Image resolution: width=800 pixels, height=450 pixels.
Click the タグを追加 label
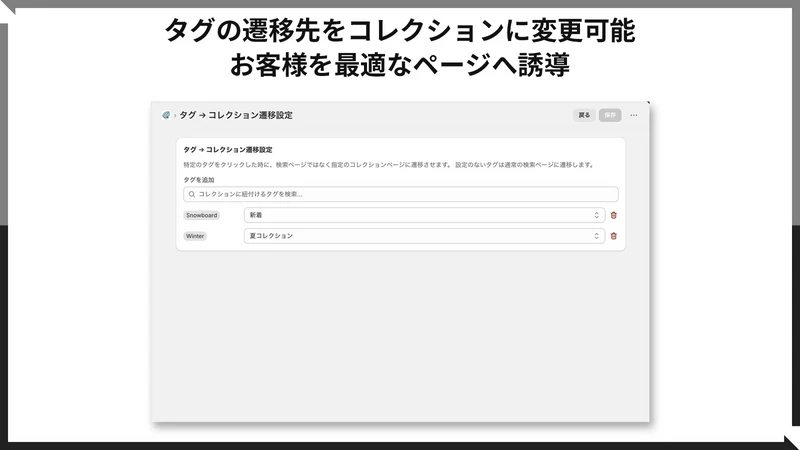click(x=199, y=180)
